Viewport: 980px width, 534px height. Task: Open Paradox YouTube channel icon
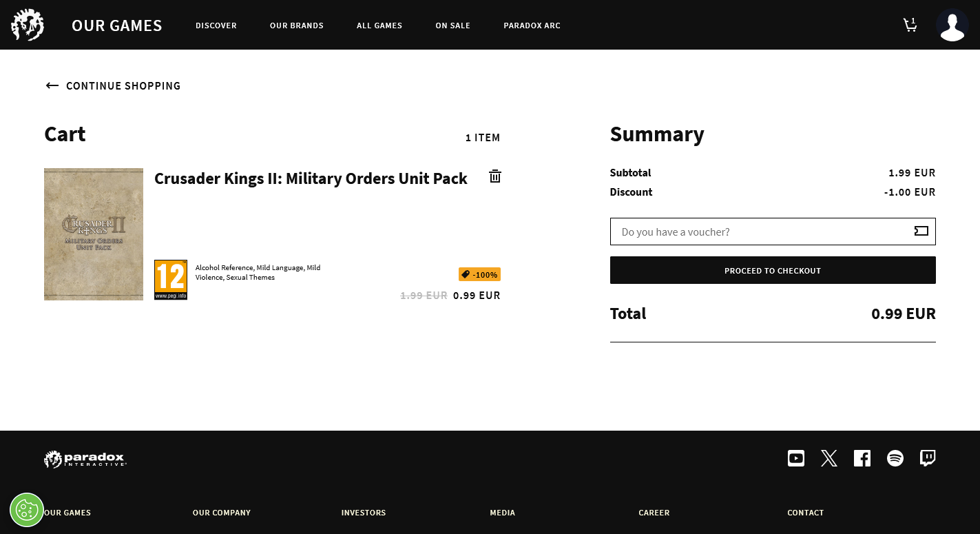click(x=795, y=458)
